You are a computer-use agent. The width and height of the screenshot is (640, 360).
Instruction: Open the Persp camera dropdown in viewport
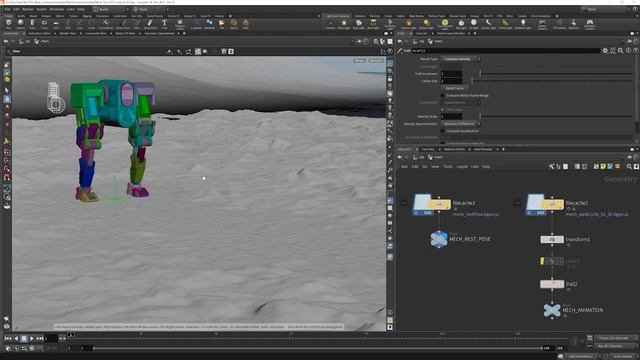(x=359, y=60)
